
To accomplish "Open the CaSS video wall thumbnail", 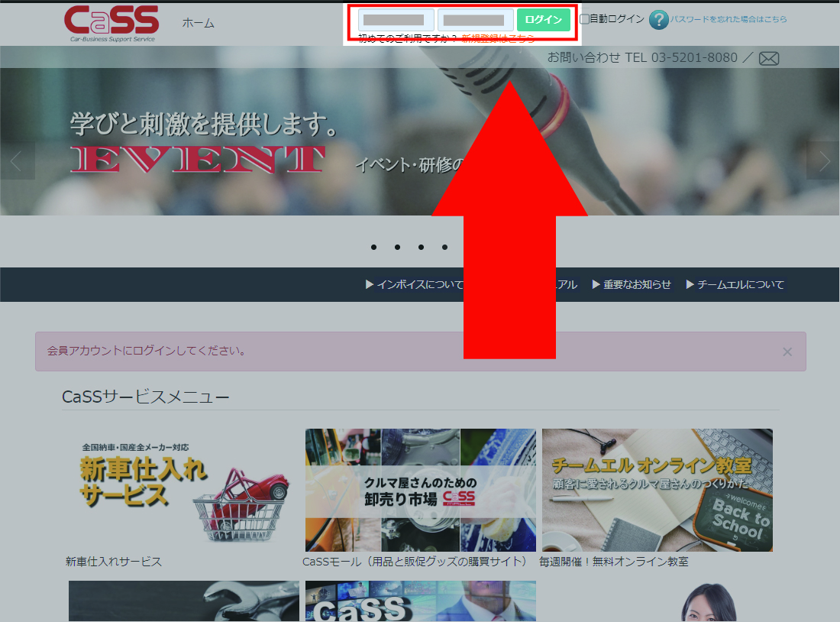I will 421,601.
